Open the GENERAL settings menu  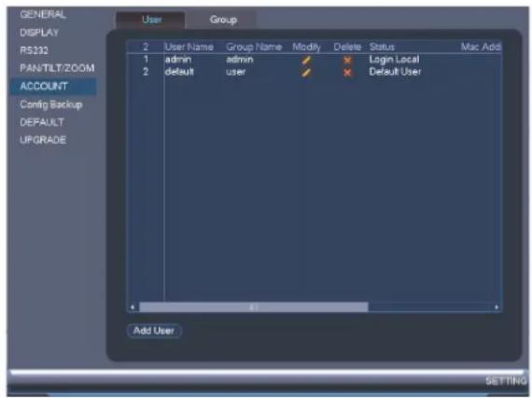click(x=43, y=15)
